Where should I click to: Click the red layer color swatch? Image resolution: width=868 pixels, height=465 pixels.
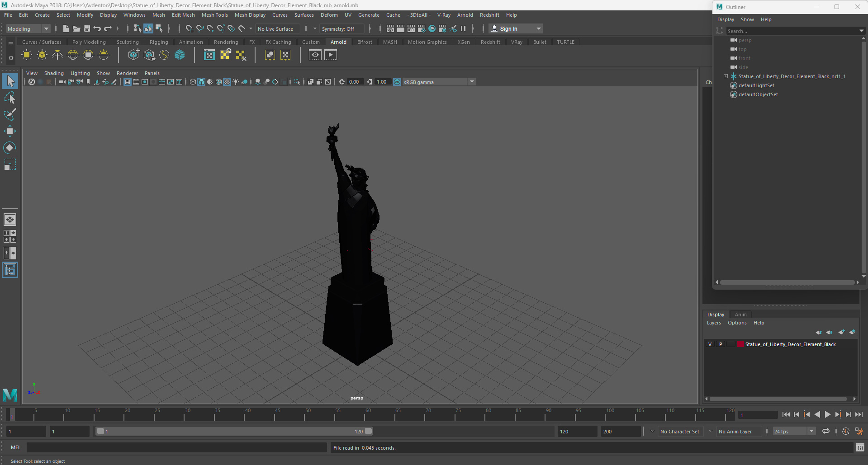click(740, 344)
